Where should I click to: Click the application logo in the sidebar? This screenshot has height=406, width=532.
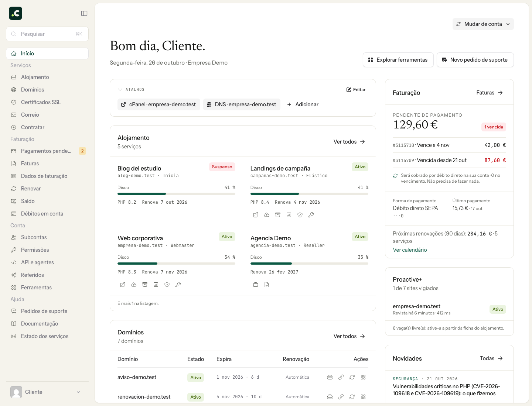pyautogui.click(x=16, y=13)
